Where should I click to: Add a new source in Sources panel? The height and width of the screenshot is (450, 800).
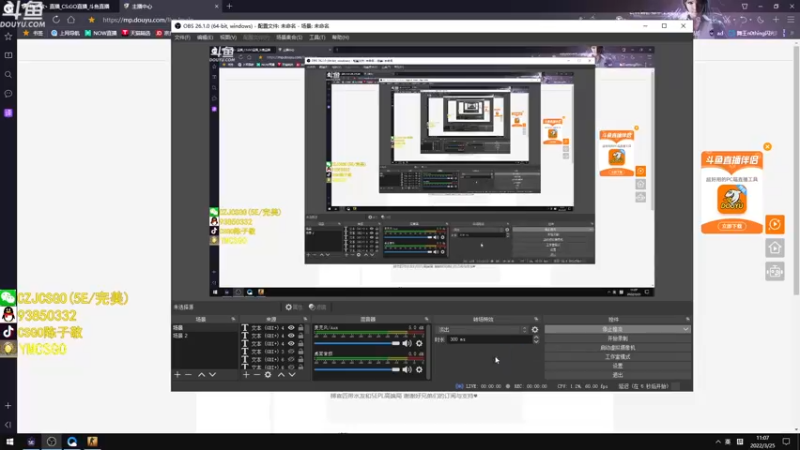tap(246, 375)
